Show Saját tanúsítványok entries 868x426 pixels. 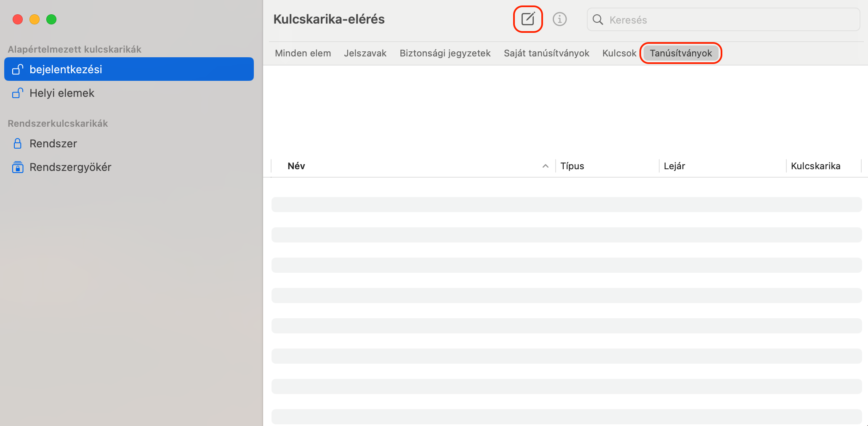pyautogui.click(x=546, y=53)
